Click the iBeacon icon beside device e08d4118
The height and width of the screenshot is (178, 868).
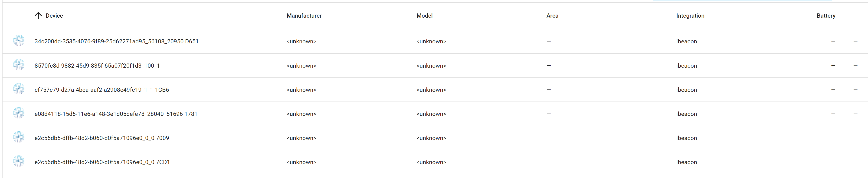[x=19, y=114]
